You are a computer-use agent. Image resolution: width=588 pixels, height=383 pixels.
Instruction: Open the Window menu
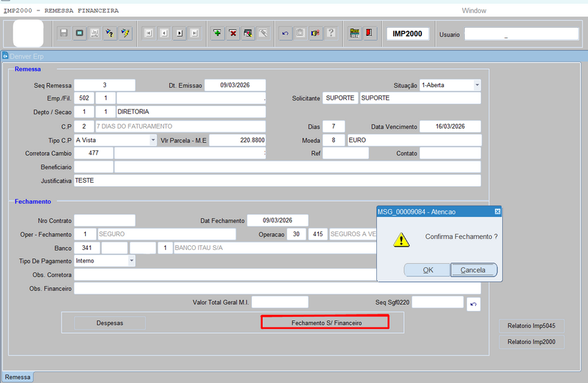474,10
